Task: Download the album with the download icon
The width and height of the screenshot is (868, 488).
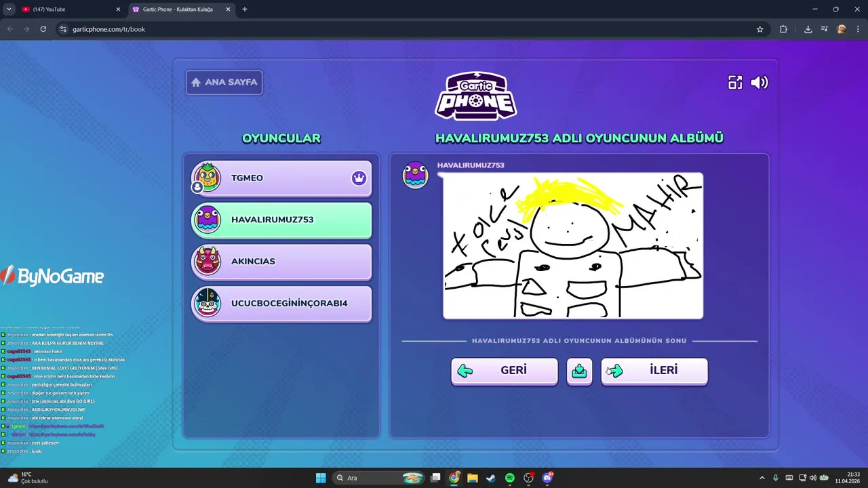Action: tap(579, 371)
